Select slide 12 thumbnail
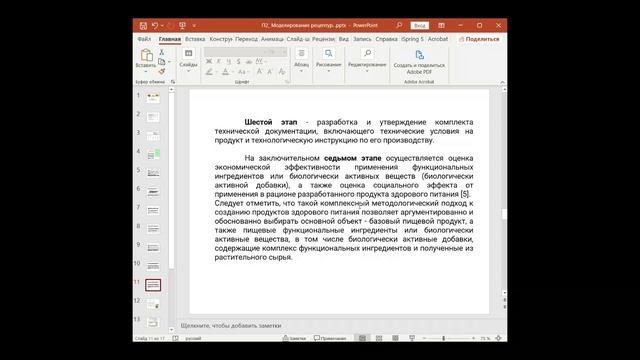Viewport: 640px width, 360px height. [x=153, y=304]
